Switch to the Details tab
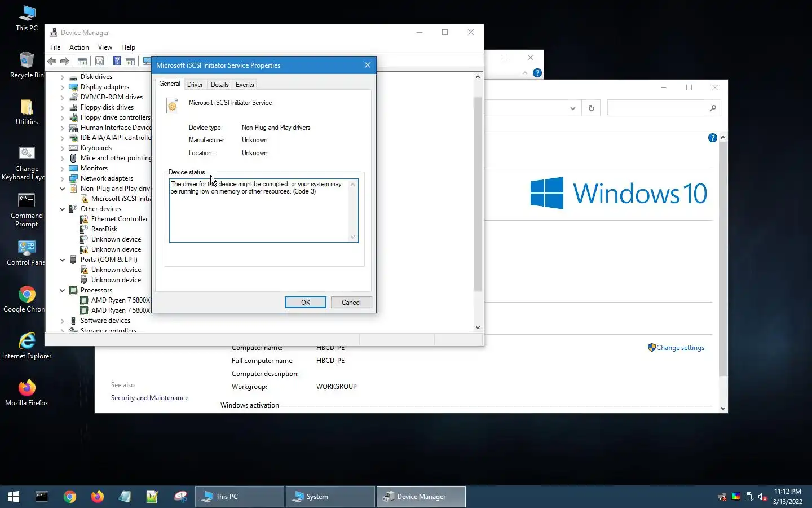Screen dimensions: 812x508 (220, 85)
